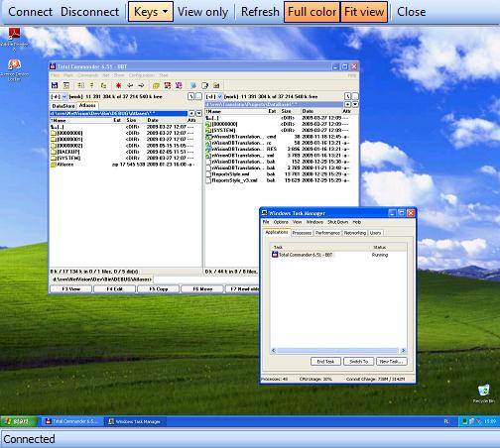This screenshot has height=448, width=500.
Task: Click the right pane favorites asterisk button
Action: tap(348, 104)
